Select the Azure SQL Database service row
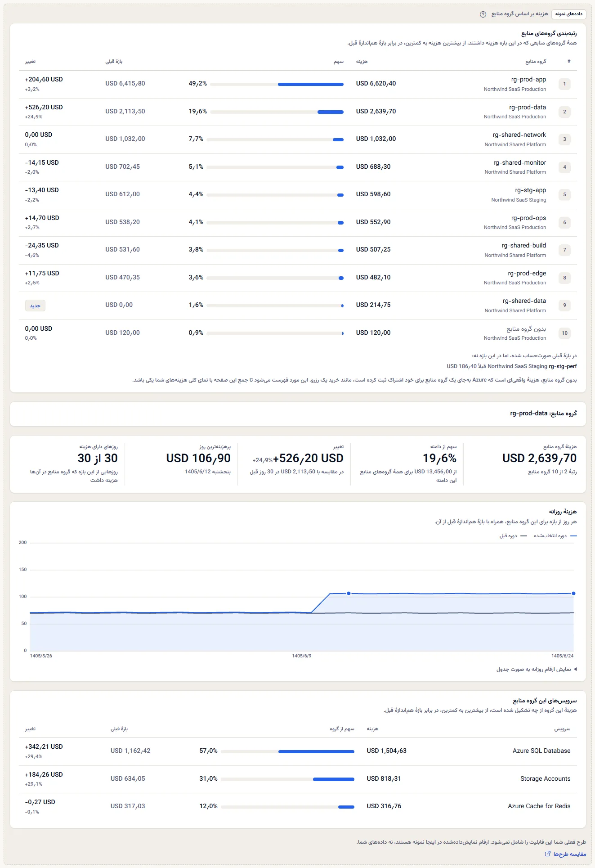Viewport: 595px width, 868px height. [x=298, y=751]
